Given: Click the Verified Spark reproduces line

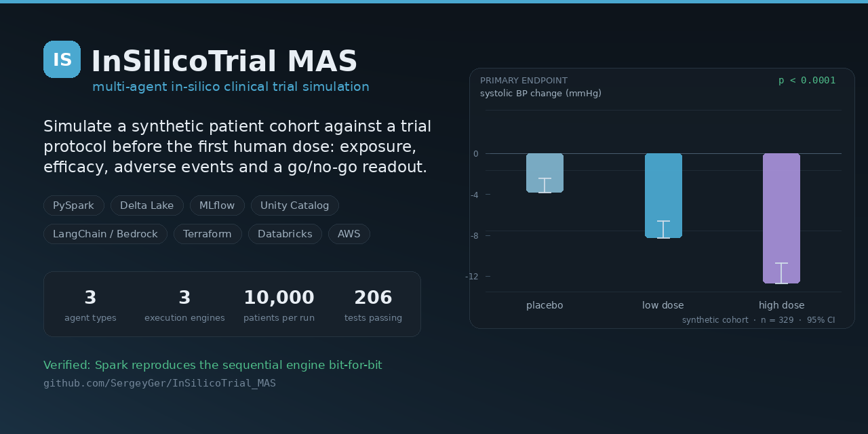Looking at the screenshot, I should [x=213, y=365].
